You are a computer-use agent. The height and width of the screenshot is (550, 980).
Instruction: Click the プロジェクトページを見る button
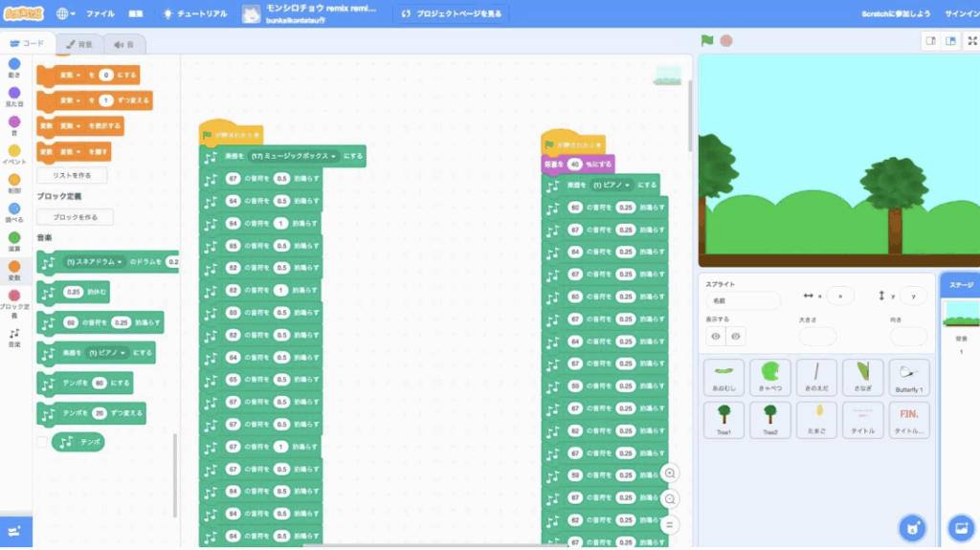pos(451,14)
